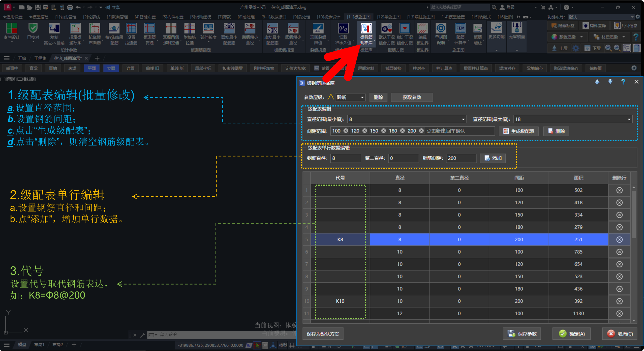The image size is (644, 351).
Task: Toggle 构件显隐 visibility
Action: click(x=595, y=25)
